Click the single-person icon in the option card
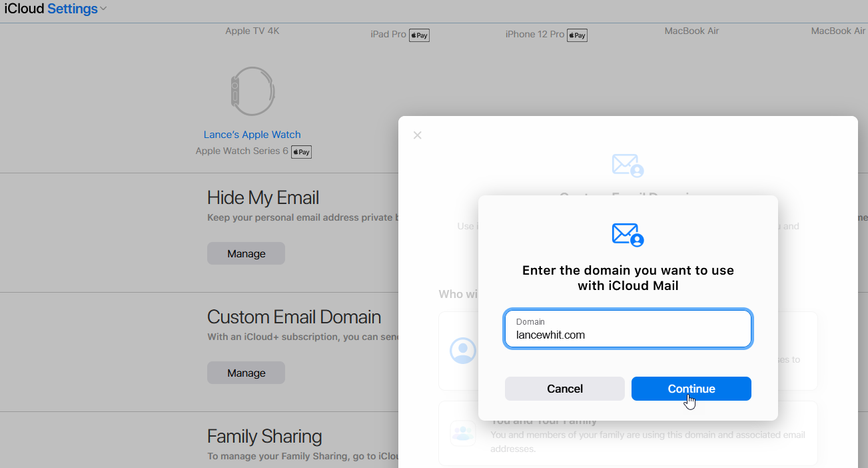Screen dimensions: 868x468 463,351
